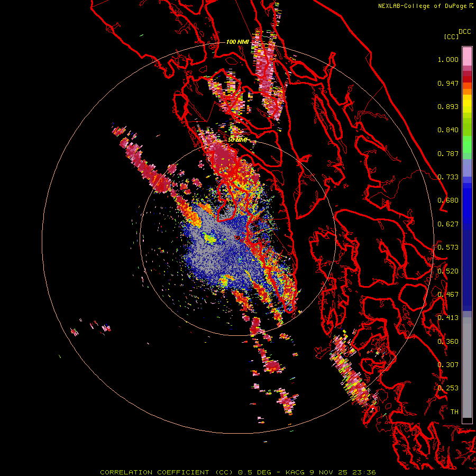This screenshot has width=476, height=476.
Task: Click the 0.573 value on the color scale
Action: (448, 248)
